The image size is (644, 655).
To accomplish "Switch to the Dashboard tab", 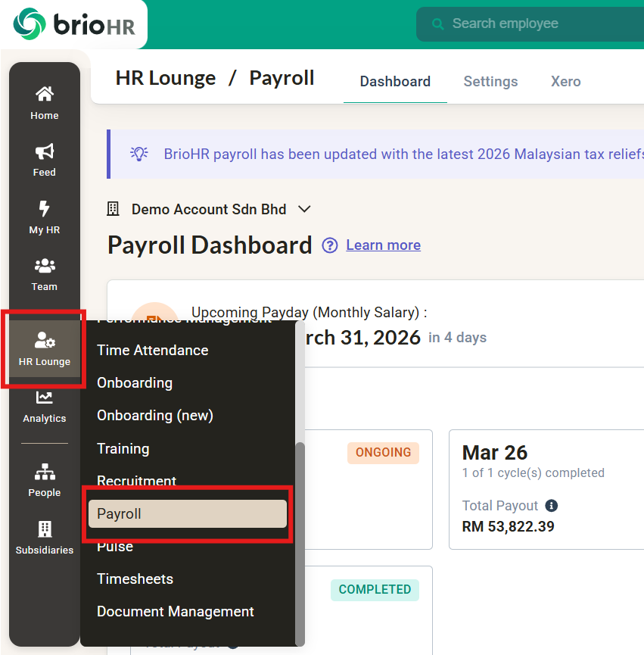I will pos(395,82).
